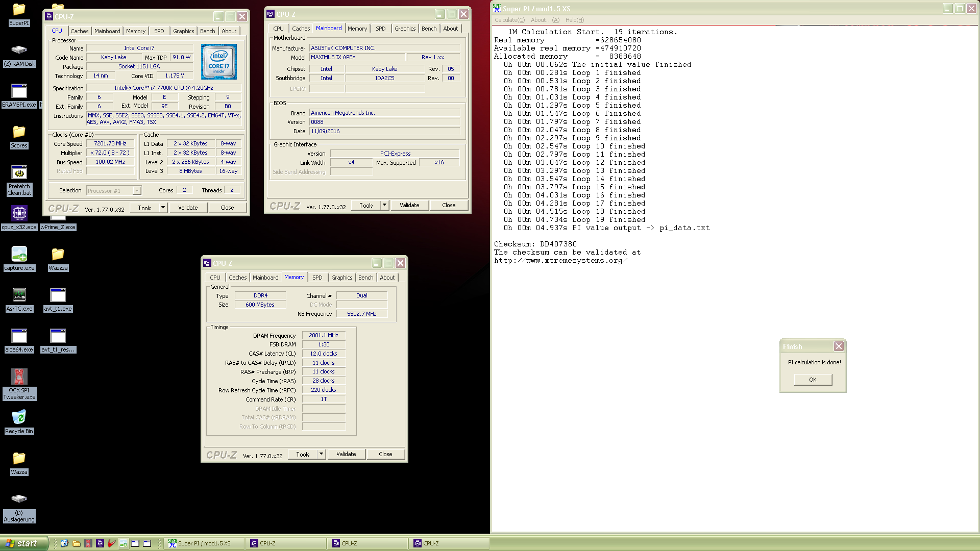
Task: Select Prefetch Clean.bat icon
Action: tap(19, 181)
